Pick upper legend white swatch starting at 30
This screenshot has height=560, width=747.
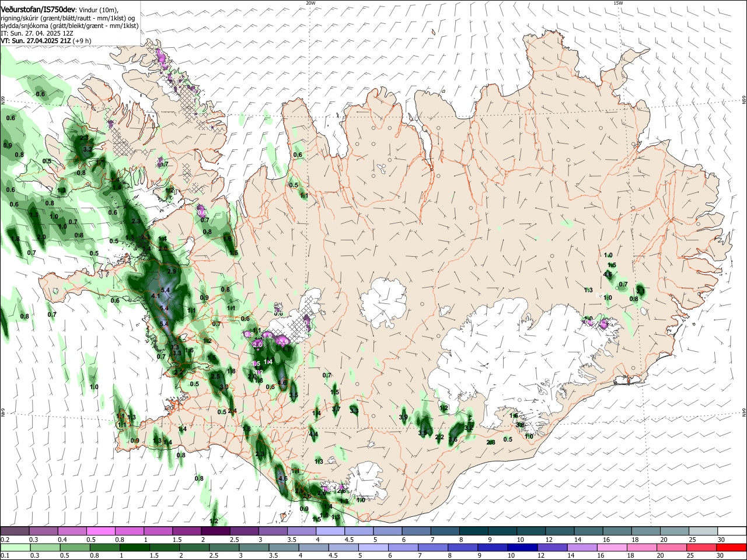pyautogui.click(x=732, y=531)
